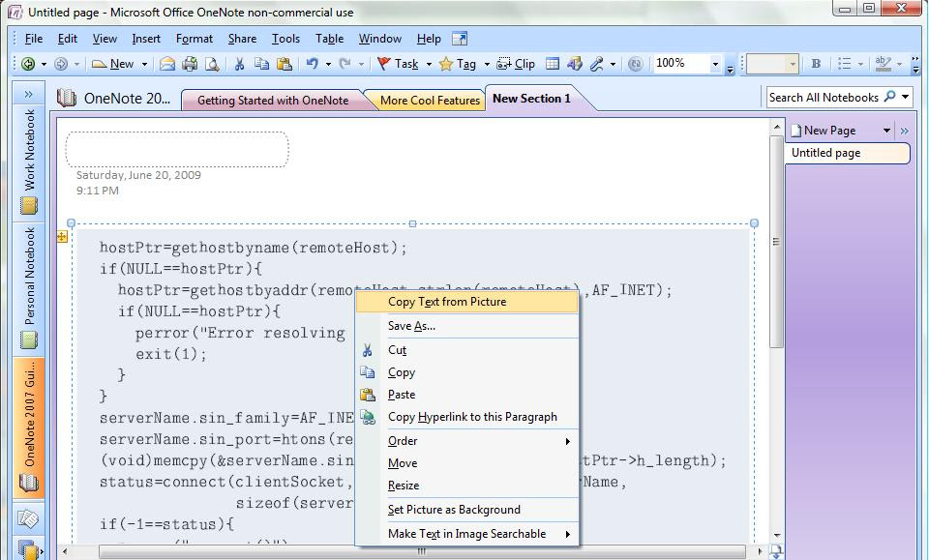Open the New Page dropdown arrow
This screenshot has height=560, width=929.
[887, 131]
